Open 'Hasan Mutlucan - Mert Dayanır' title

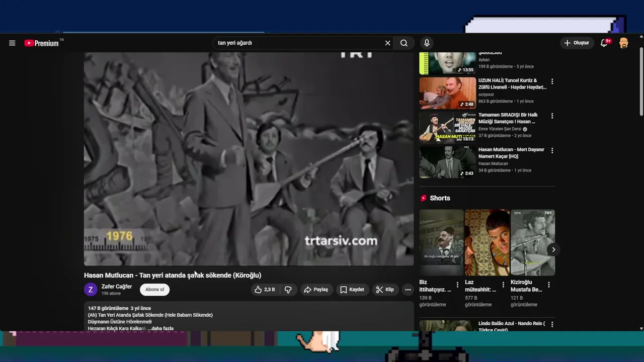click(511, 153)
